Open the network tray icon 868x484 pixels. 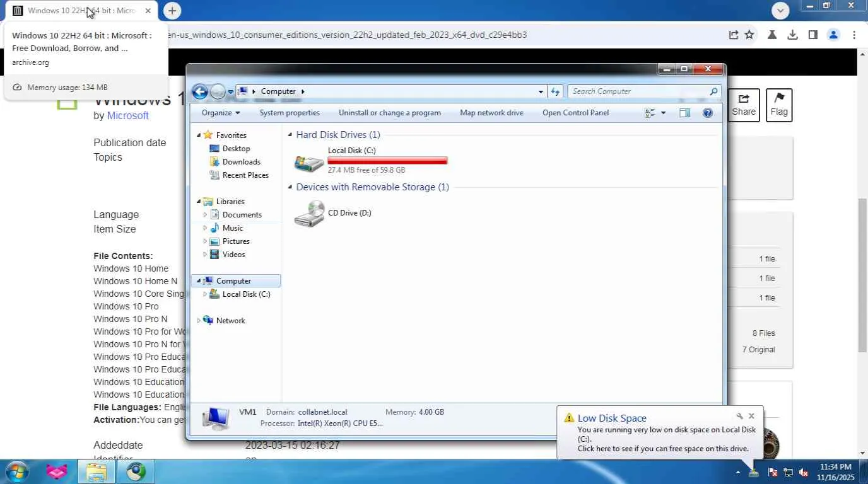coord(789,472)
